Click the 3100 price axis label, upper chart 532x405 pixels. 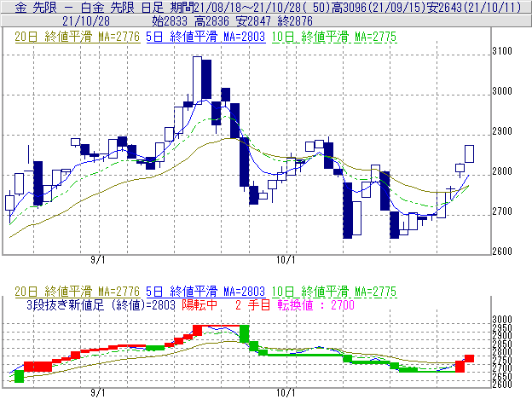(x=502, y=51)
